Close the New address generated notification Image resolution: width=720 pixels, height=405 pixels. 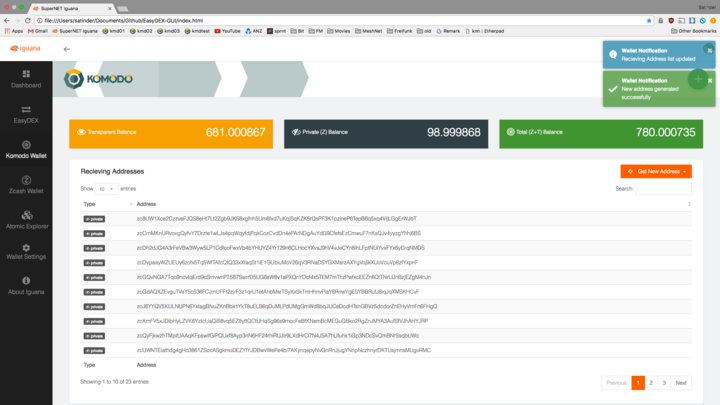(710, 80)
